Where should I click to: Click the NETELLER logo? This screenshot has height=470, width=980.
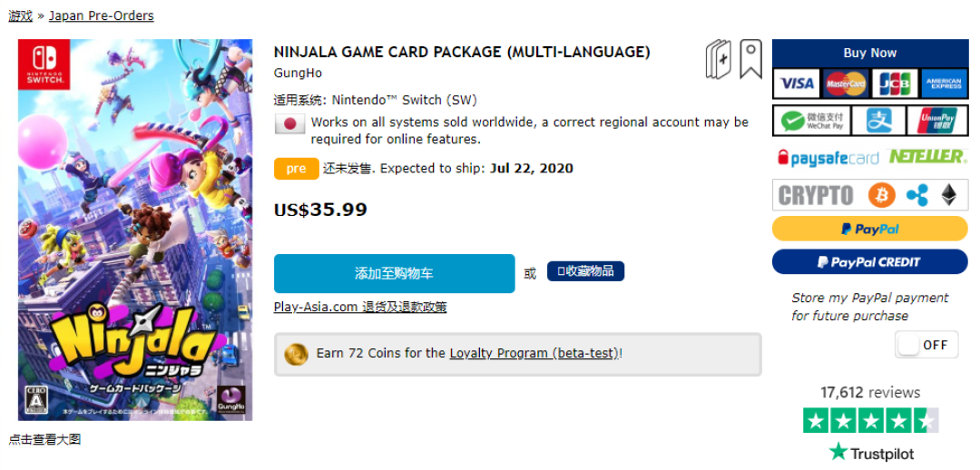[926, 156]
